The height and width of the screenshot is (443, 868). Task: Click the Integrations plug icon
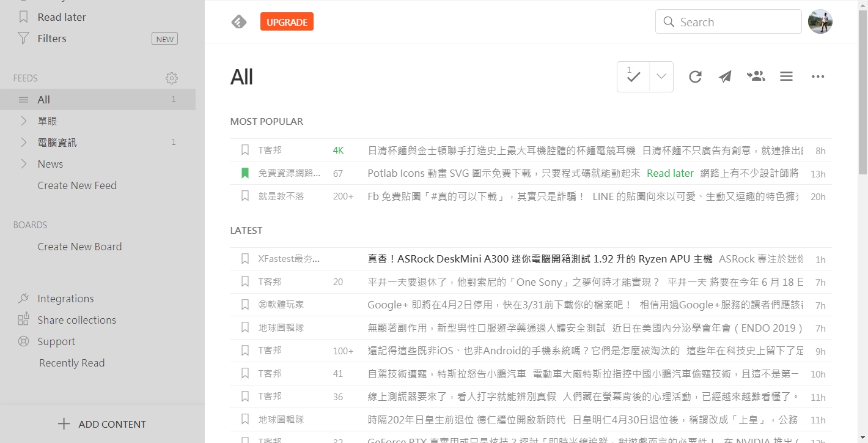(23, 299)
